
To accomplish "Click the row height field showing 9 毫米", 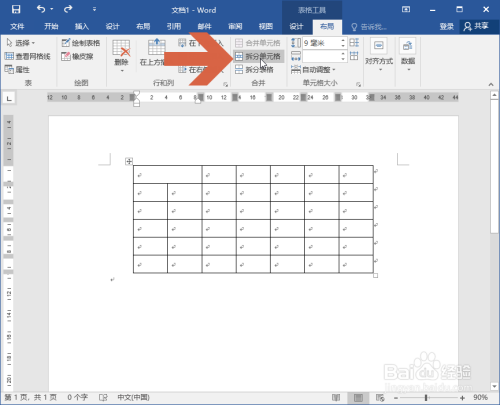I will click(321, 43).
